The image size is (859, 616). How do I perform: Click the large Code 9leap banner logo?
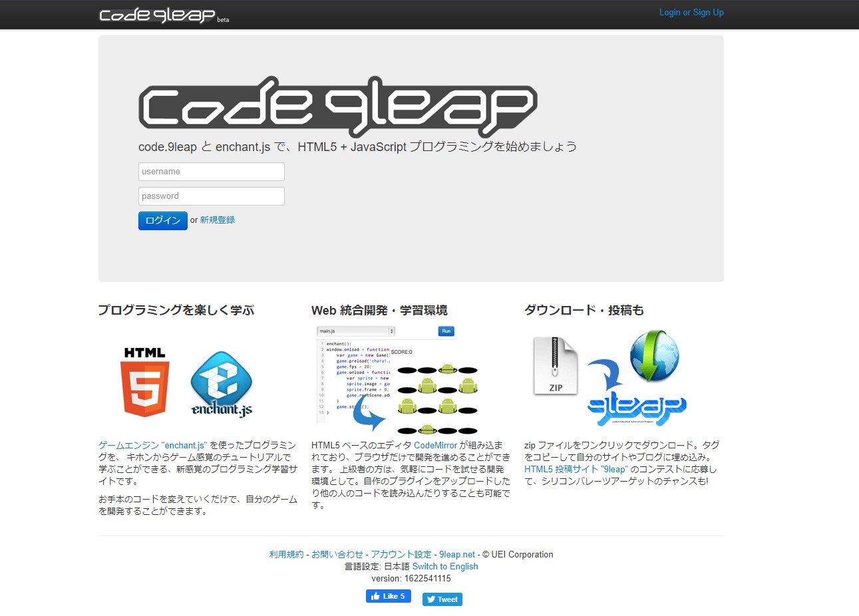tap(338, 106)
